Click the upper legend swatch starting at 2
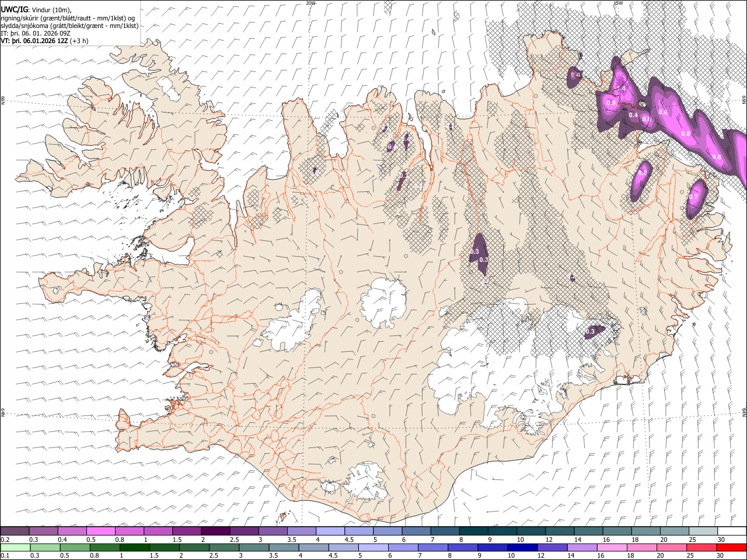The height and width of the screenshot is (560, 747). pyautogui.click(x=215, y=531)
